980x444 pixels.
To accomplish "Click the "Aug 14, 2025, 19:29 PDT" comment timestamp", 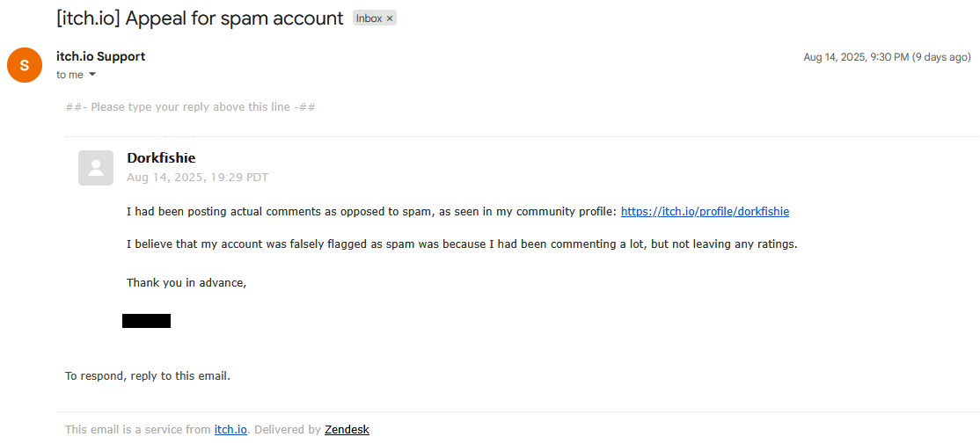I will coord(197,177).
